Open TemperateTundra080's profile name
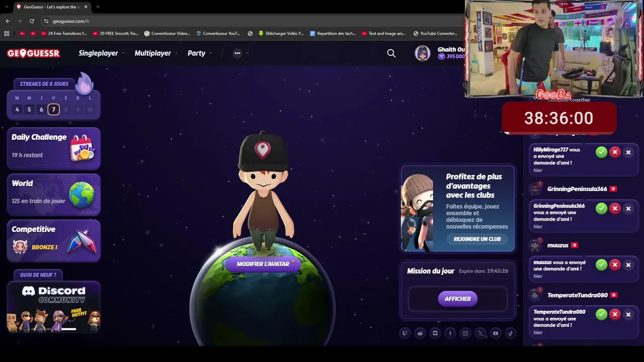This screenshot has width=644, height=362. pyautogui.click(x=578, y=295)
